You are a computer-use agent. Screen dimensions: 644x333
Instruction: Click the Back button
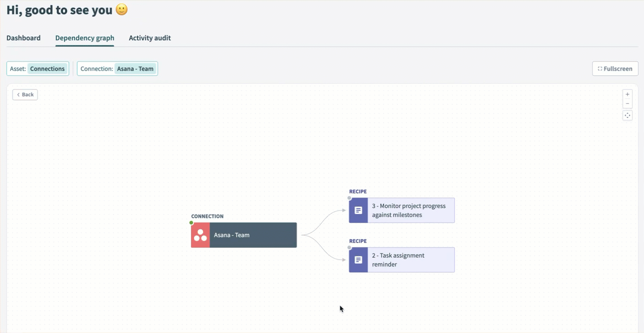[x=25, y=94]
